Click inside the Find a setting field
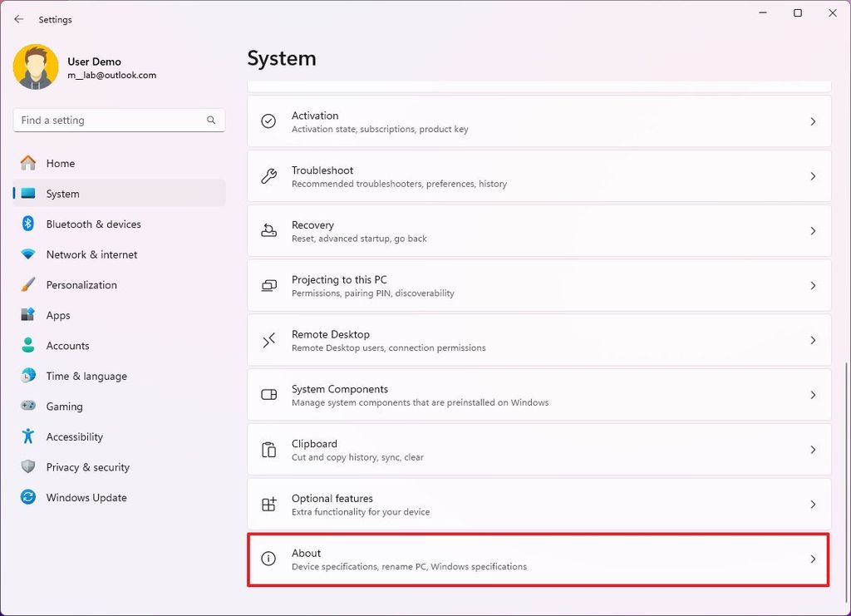The image size is (851, 616). point(108,120)
